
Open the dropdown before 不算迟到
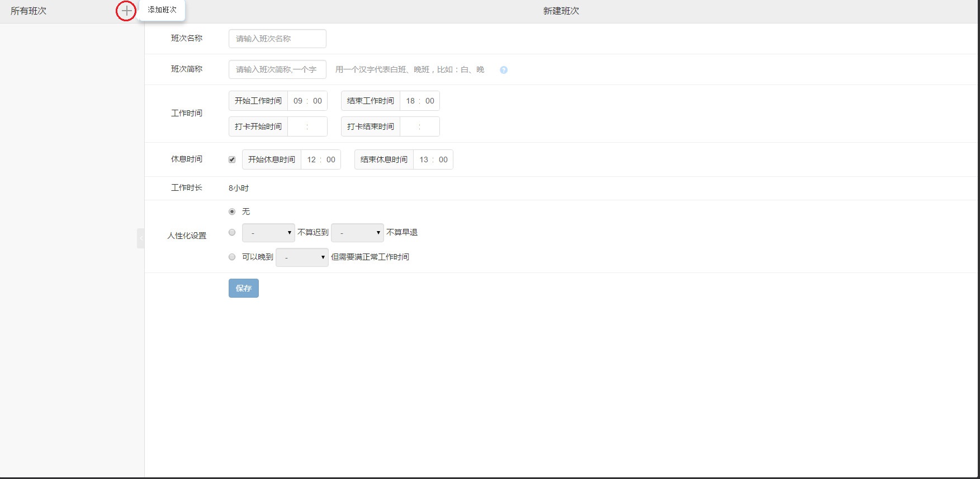[x=268, y=233]
